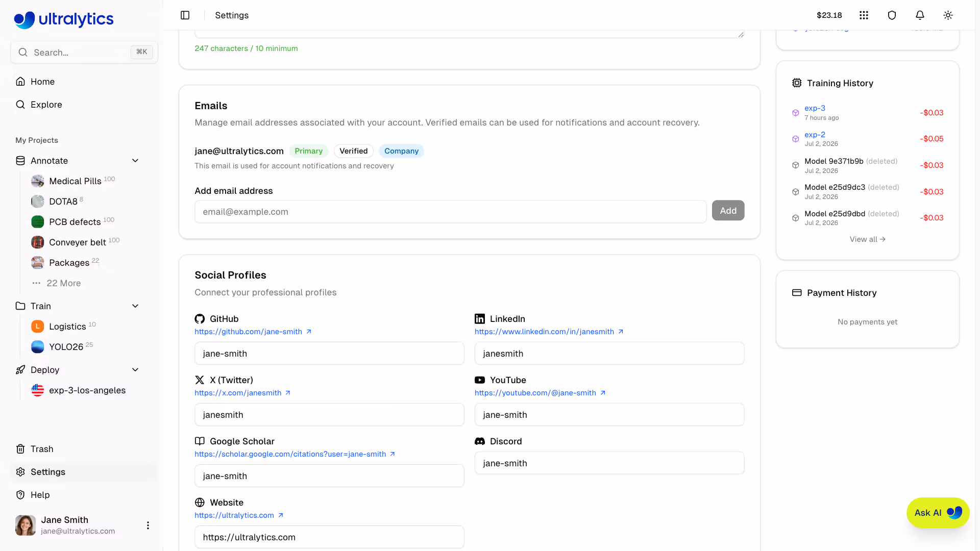Screen dimensions: 980x551
Task: Open exp-3 training link
Action: [x=815, y=108]
